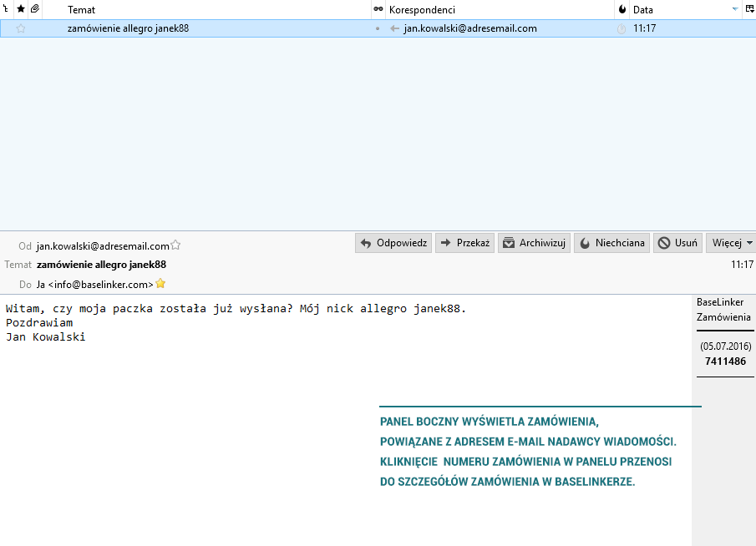Sort the list by the Temat column

pos(81,10)
